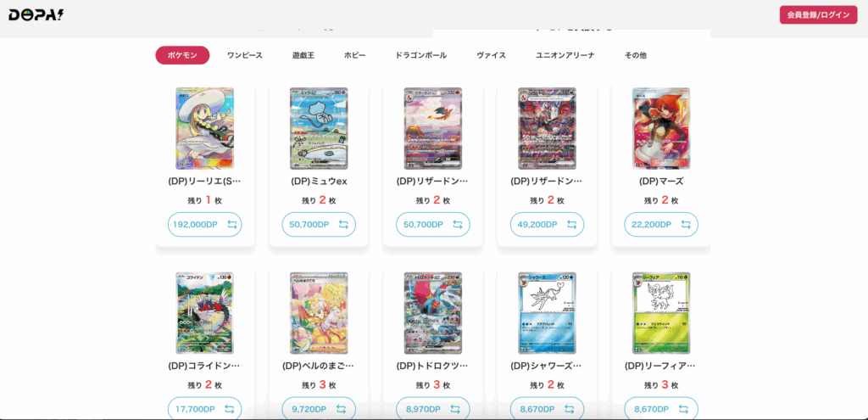Viewport: 868px width, 420px height.
Task: Click the exchange arrows icon beside 192,000DP
Action: [x=232, y=224]
